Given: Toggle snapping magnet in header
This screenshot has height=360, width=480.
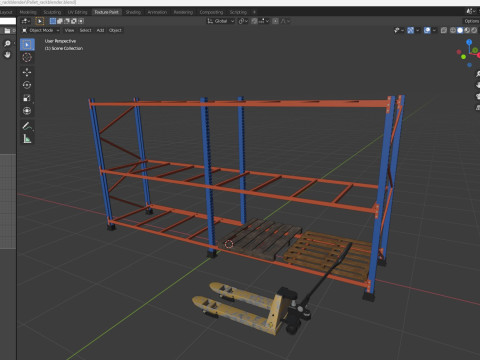Looking at the screenshot, I should pos(255,21).
